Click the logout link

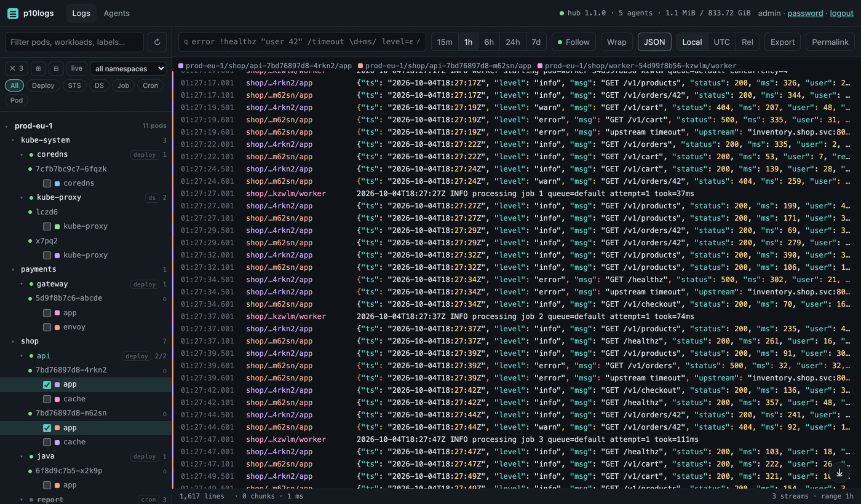click(841, 13)
